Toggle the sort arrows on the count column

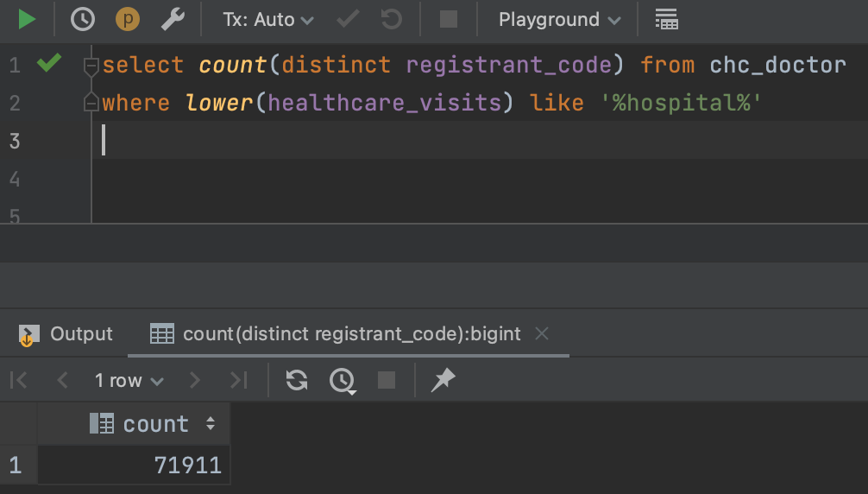(211, 424)
